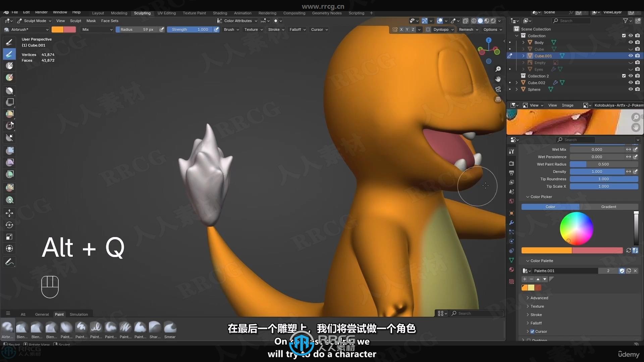This screenshot has width=644, height=362.
Task: Click the viewport pan hand icon
Action: click(x=498, y=79)
